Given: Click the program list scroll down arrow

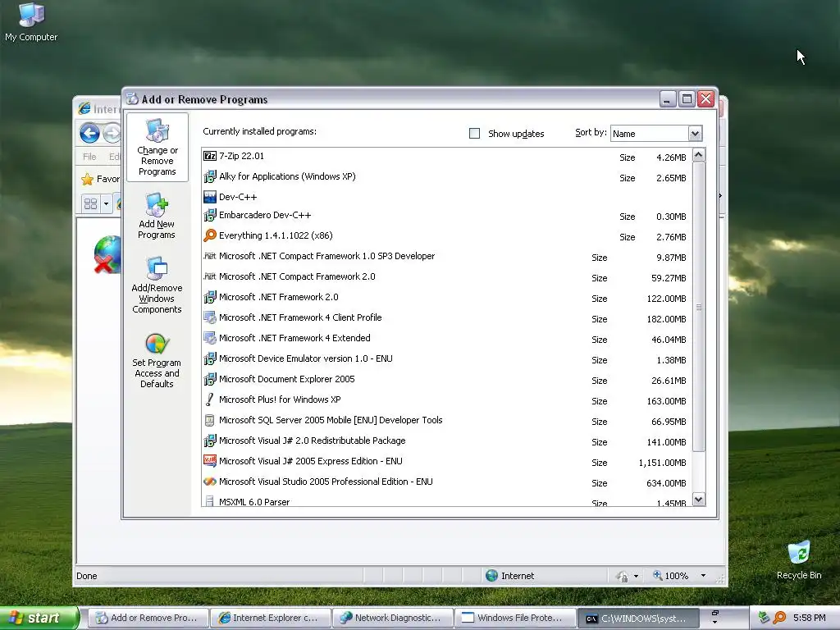Looking at the screenshot, I should pos(699,500).
